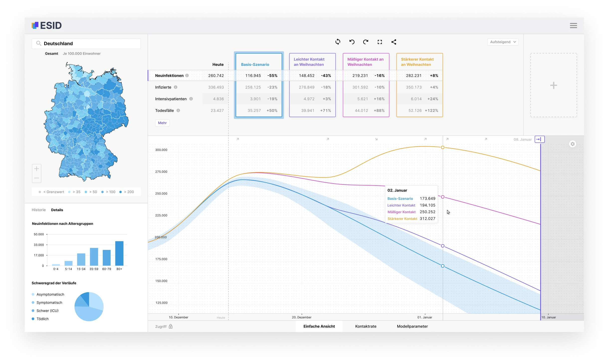Image resolution: width=609 pixels, height=364 pixels.
Task: Expand the Stärkerer Kontakt column via its arrow
Action: [425, 139]
